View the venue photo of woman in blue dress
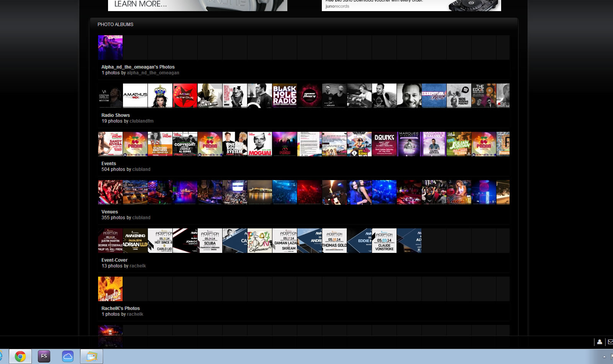The height and width of the screenshot is (364, 613). pos(359,192)
